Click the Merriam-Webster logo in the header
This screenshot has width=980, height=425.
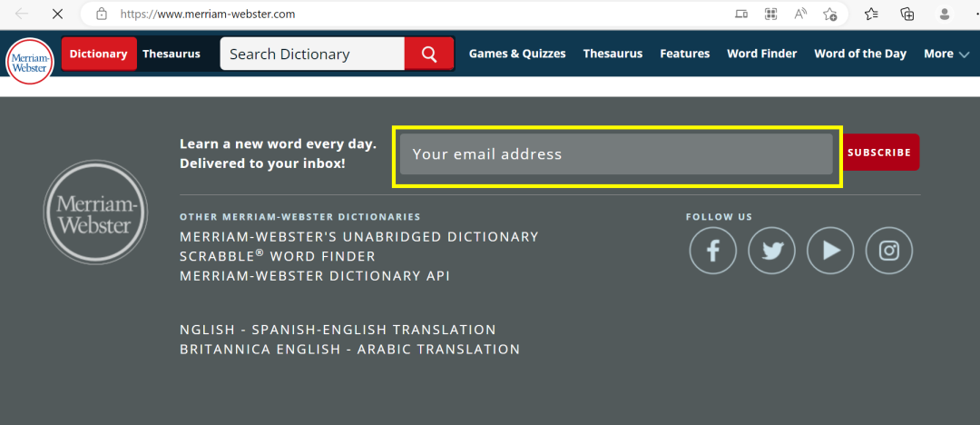(30, 62)
